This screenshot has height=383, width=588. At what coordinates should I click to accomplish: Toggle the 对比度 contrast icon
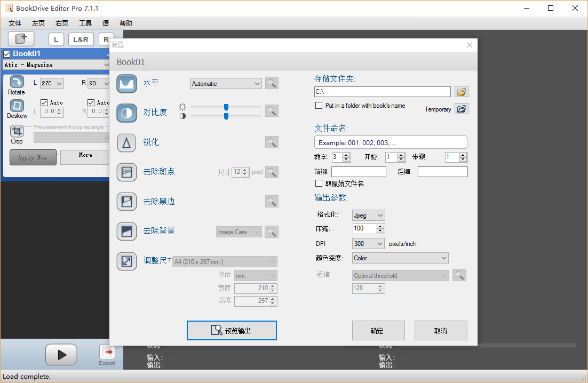pos(127,113)
